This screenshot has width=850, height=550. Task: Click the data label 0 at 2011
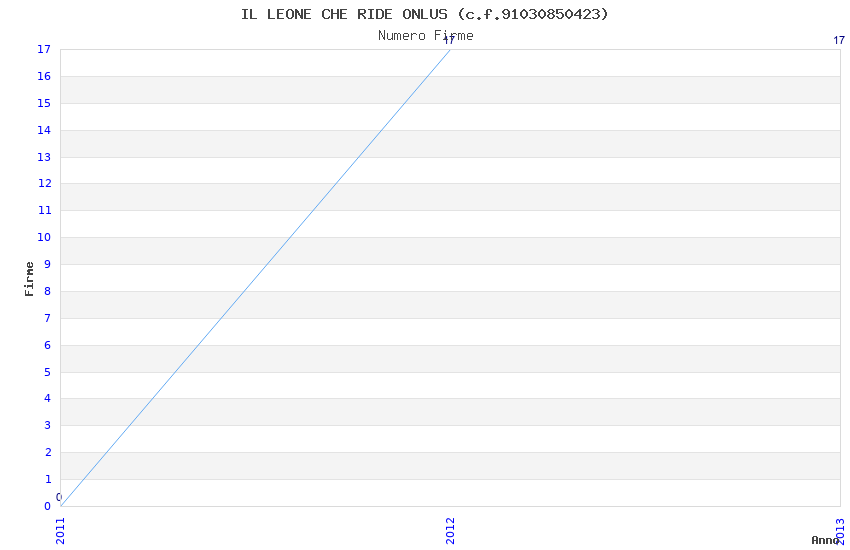(x=59, y=497)
